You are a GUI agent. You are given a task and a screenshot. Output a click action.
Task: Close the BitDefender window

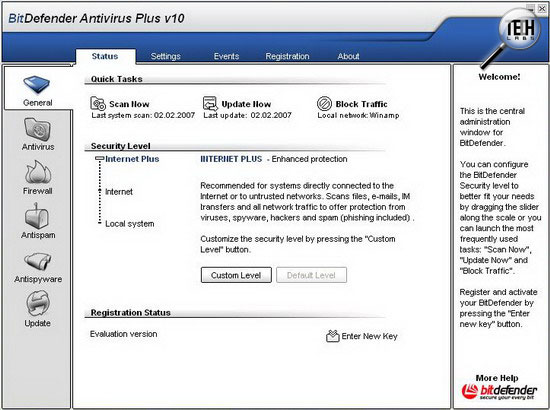point(542,8)
